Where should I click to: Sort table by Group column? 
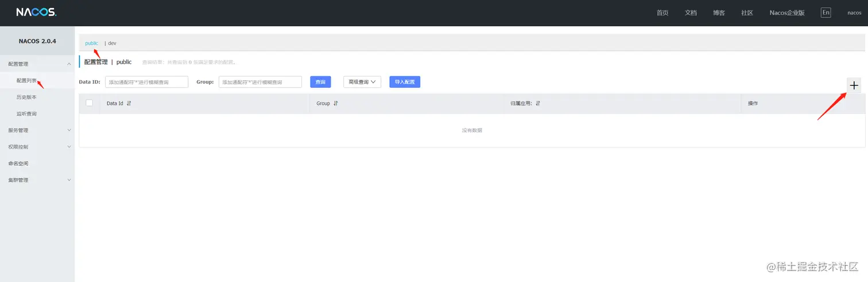pyautogui.click(x=335, y=104)
